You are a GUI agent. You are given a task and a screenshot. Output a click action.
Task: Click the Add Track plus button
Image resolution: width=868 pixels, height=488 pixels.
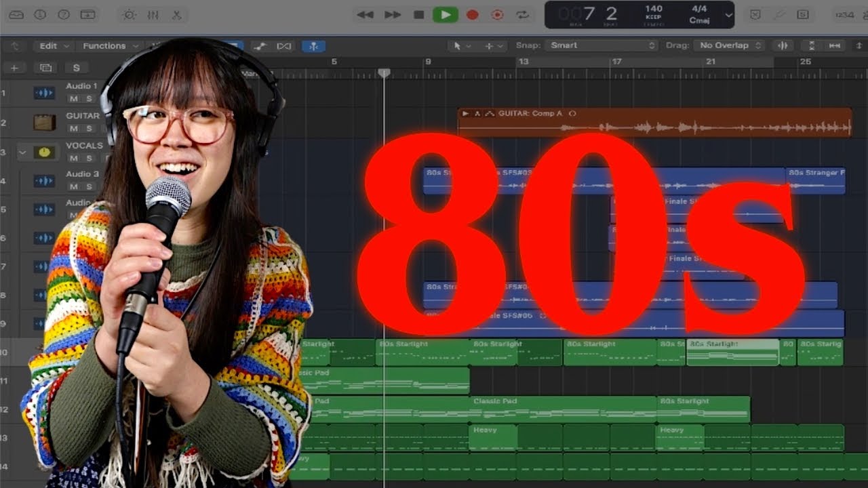pyautogui.click(x=14, y=68)
